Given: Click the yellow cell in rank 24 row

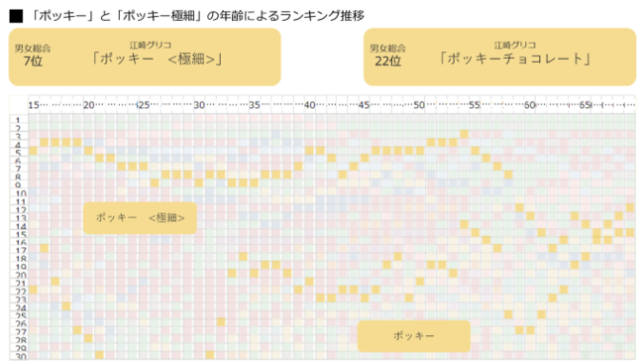Looking at the screenshot, I should coord(66,306).
